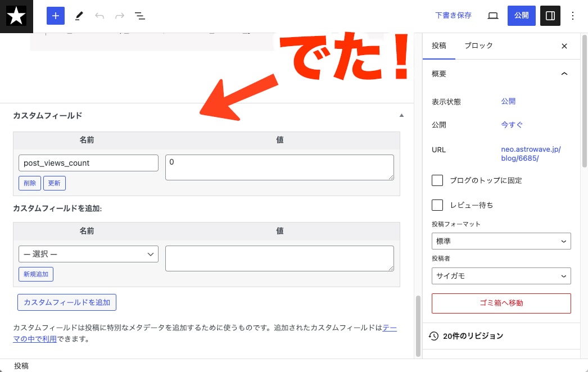This screenshot has height=372, width=588.
Task: Switch to the ブロック tab
Action: coord(478,46)
